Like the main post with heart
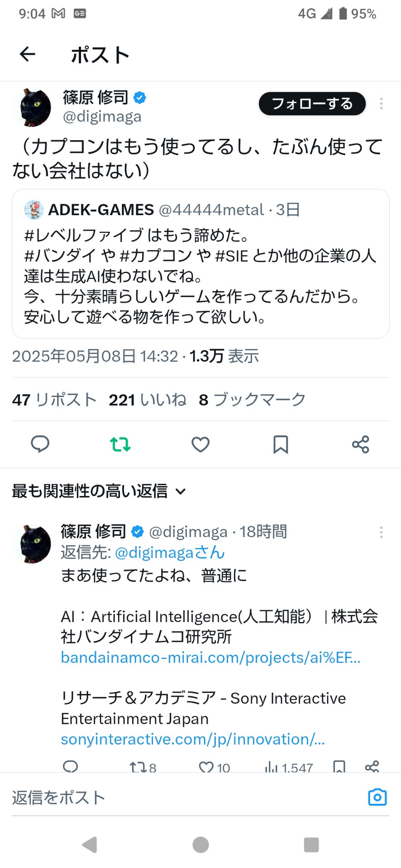This screenshot has width=401, height=868. [200, 444]
